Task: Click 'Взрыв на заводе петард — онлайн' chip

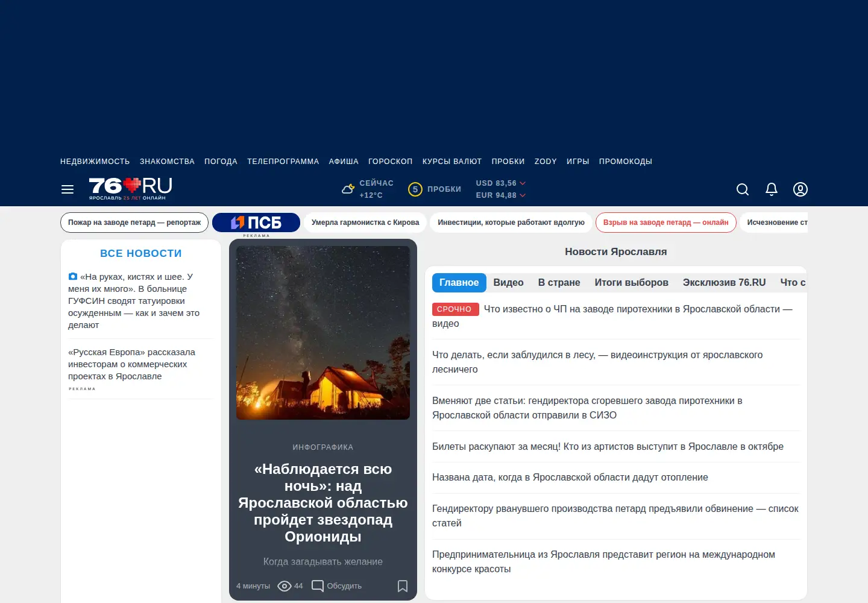Action: (666, 223)
